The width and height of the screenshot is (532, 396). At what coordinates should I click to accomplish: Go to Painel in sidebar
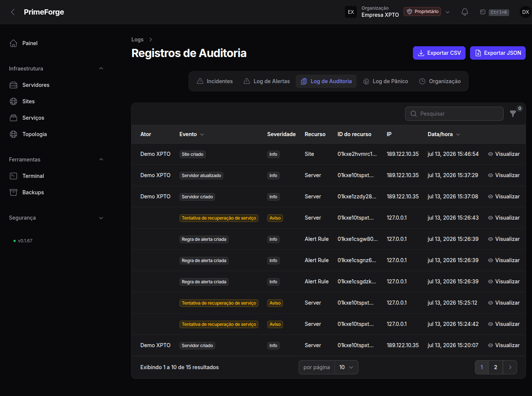click(56, 43)
